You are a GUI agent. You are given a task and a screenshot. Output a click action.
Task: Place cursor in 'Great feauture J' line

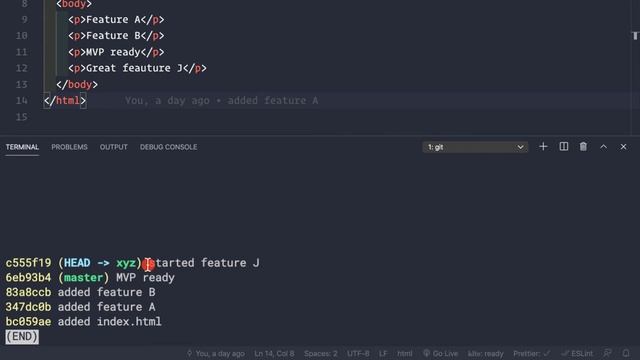point(138,68)
